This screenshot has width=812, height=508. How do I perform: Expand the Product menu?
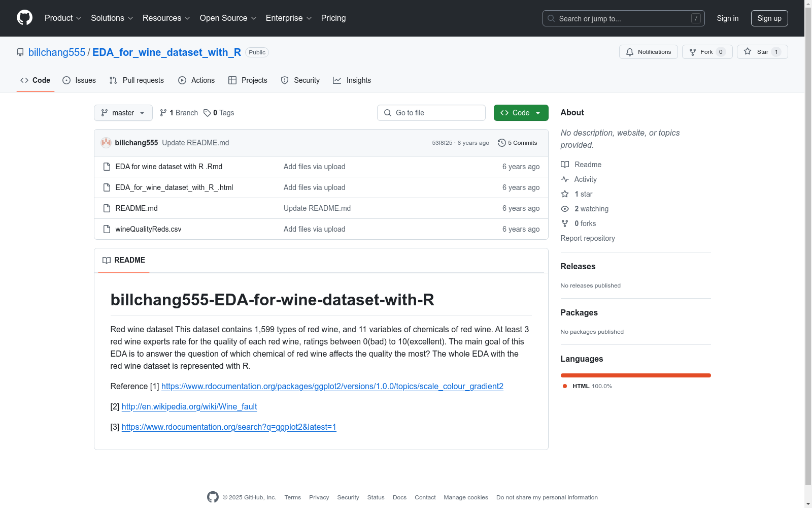pyautogui.click(x=63, y=18)
